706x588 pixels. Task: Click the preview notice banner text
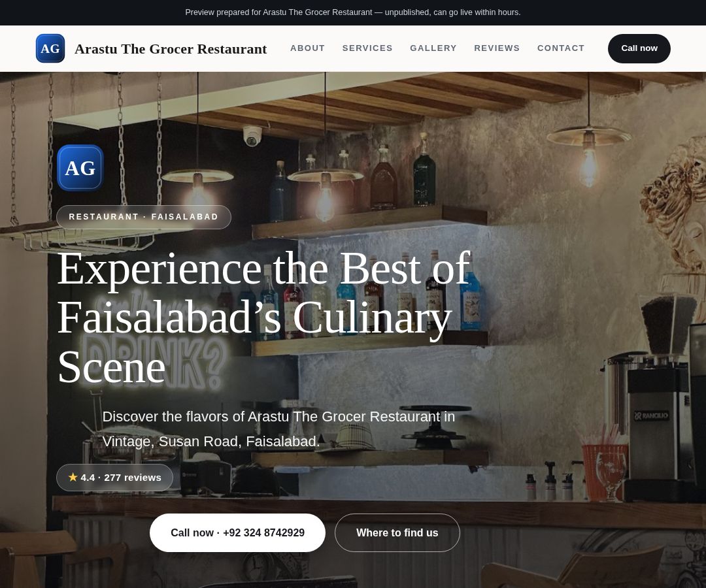coord(352,12)
